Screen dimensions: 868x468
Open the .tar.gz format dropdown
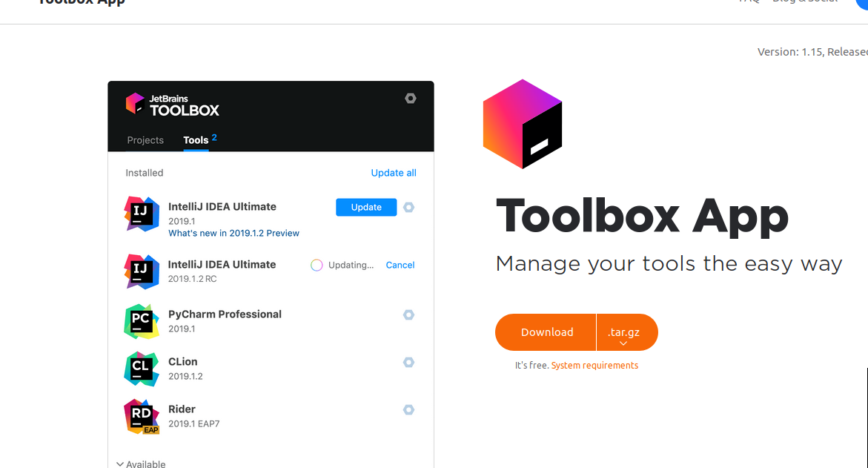tap(627, 332)
